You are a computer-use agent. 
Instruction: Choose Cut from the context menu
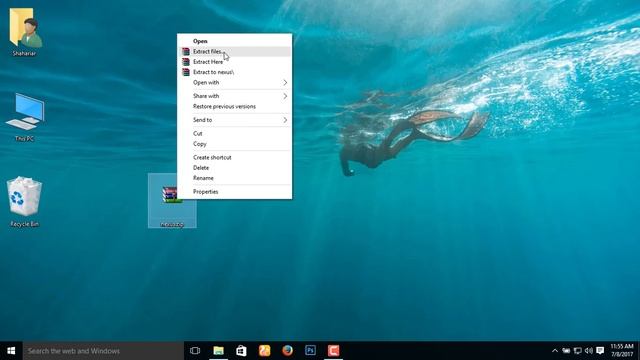coord(235,133)
